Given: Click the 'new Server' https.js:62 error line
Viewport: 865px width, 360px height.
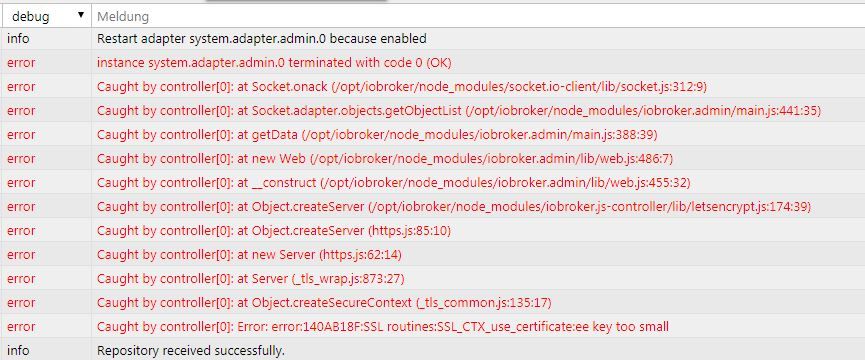Looking at the screenshot, I should pos(249,255).
